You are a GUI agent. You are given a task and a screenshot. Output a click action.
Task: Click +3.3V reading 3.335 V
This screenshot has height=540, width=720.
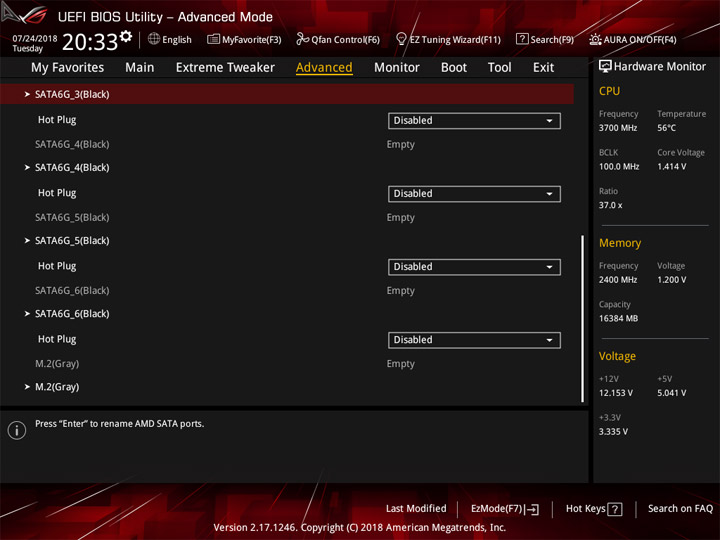[x=613, y=432]
